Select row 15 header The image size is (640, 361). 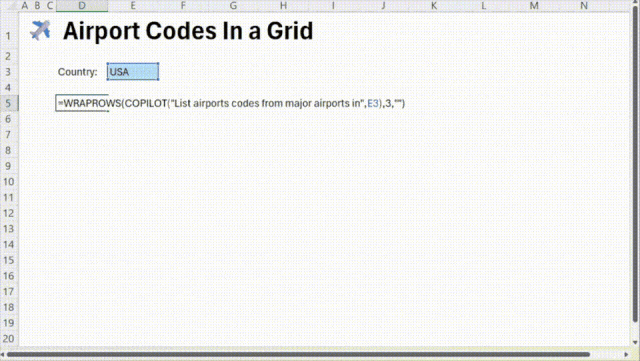tap(8, 260)
